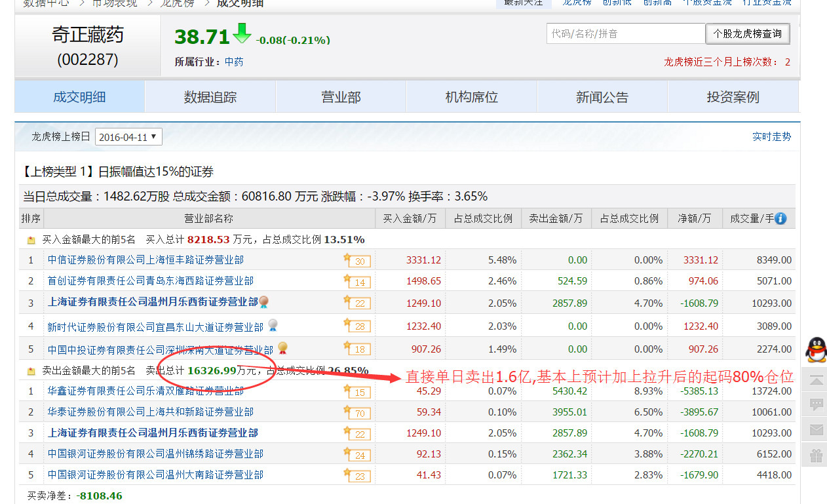This screenshot has width=827, height=504.
Task: Click star badge 30 for 中信证券上海恒丰路
Action: pos(357,261)
